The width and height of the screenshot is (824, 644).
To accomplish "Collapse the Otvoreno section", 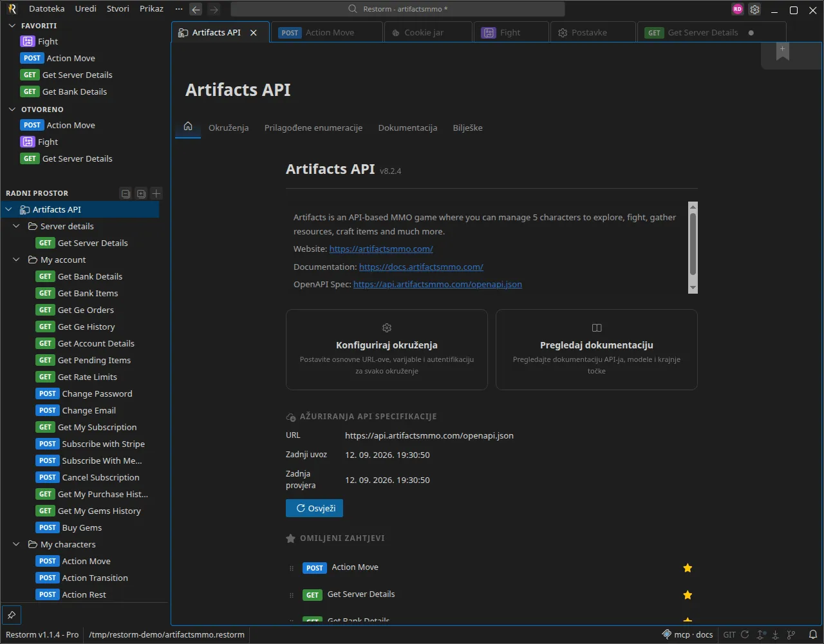I will (12, 109).
